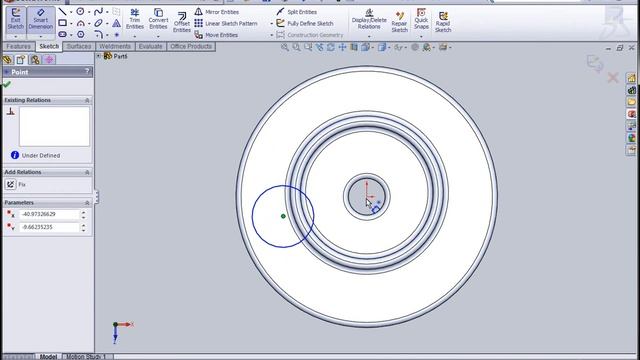
Task: Open the Exit Sketch dropdown arrow
Action: pos(16,36)
